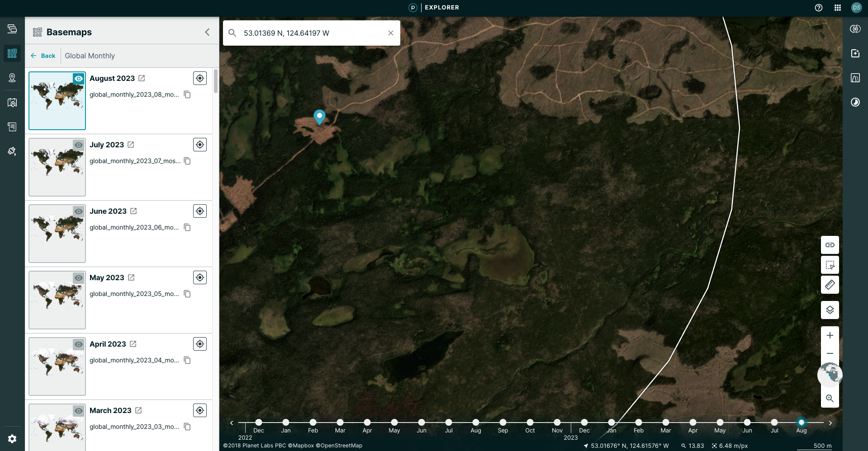Open the compare contrast icon in right sidebar

pyautogui.click(x=855, y=102)
